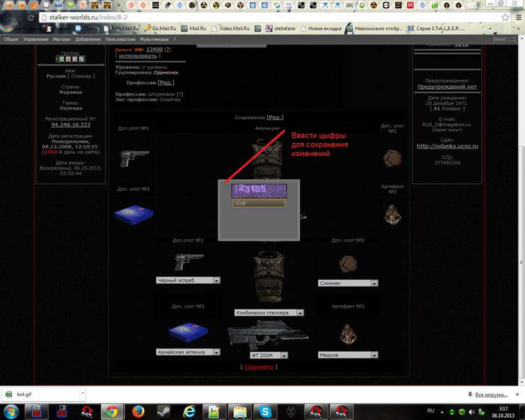Image resolution: width=525 pixels, height=420 pixels.
Task: Click the purple captcha code image
Action: pos(259,190)
